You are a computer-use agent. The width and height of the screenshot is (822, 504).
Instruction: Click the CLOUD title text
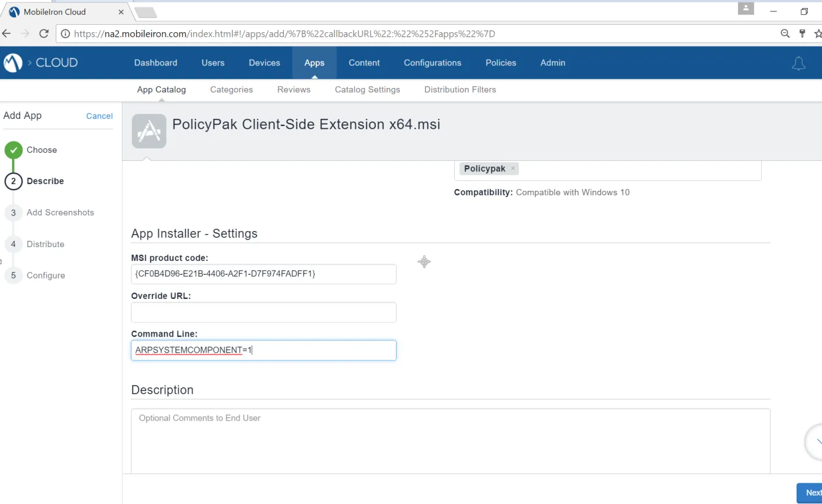(57, 63)
